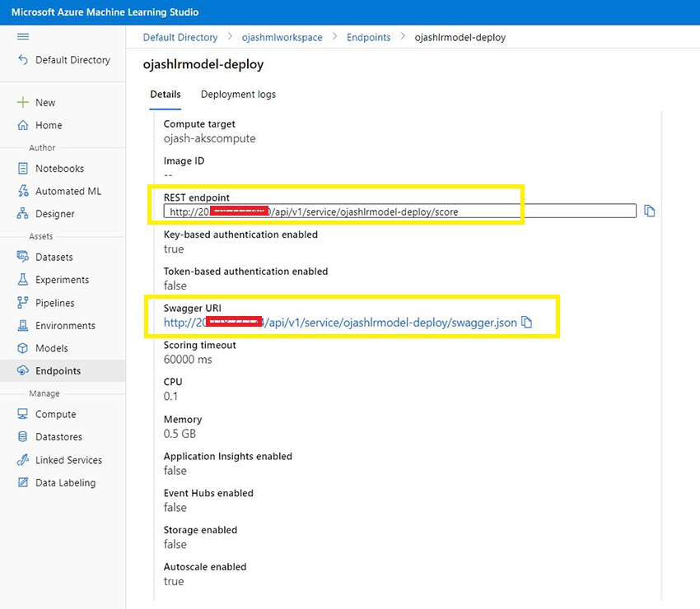This screenshot has width=700, height=609.
Task: Open Linked Services
Action: 68,460
